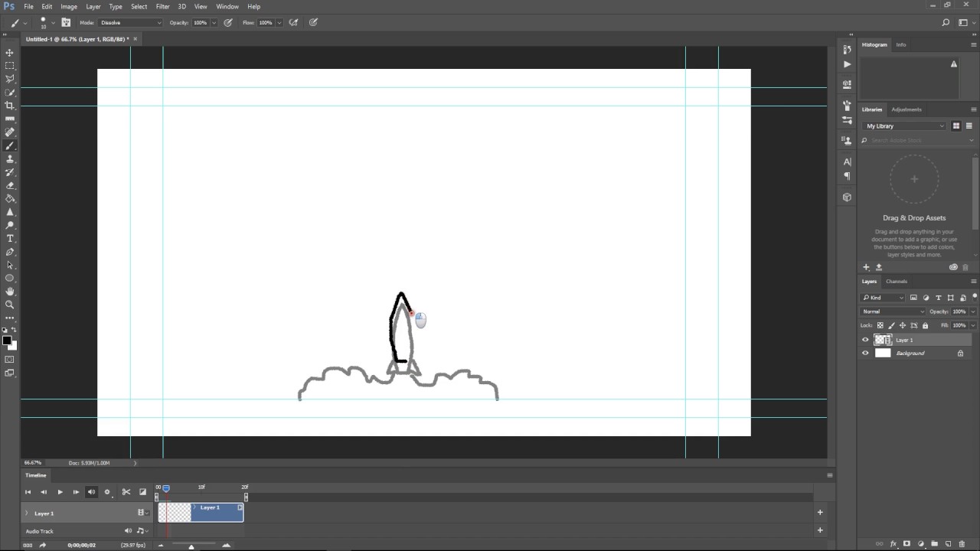Click the foreground color swatch
Screen dimensions: 980x551
7,341
